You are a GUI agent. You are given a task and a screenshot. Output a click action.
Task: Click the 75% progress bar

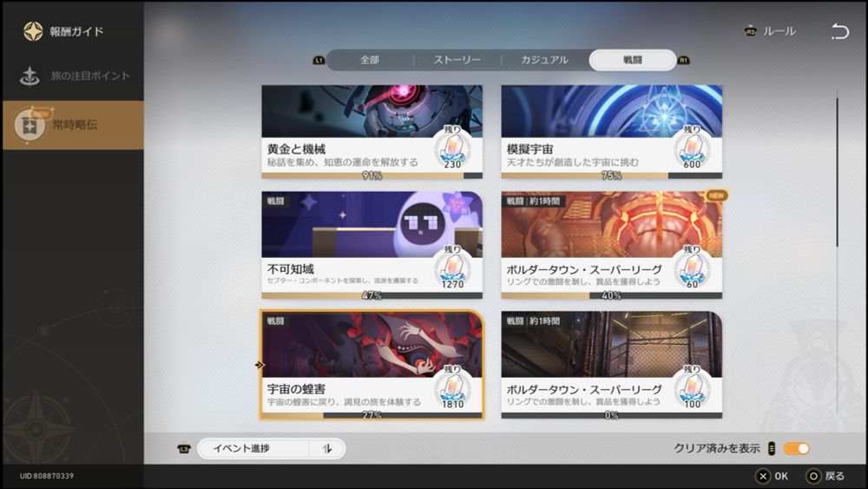pos(611,175)
